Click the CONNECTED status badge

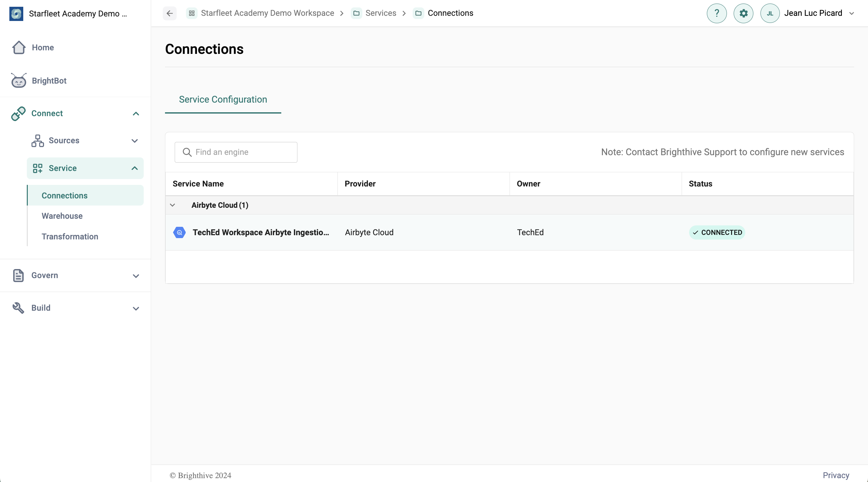pyautogui.click(x=717, y=233)
